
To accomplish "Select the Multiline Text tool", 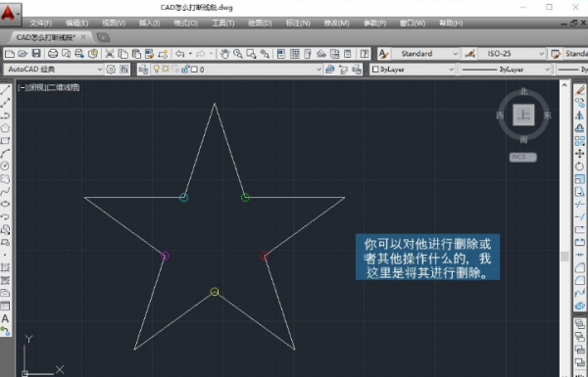I will tap(5, 318).
